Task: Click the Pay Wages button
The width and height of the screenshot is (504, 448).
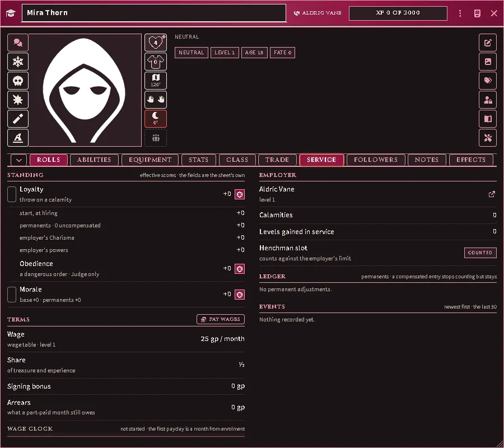Action: point(221,319)
